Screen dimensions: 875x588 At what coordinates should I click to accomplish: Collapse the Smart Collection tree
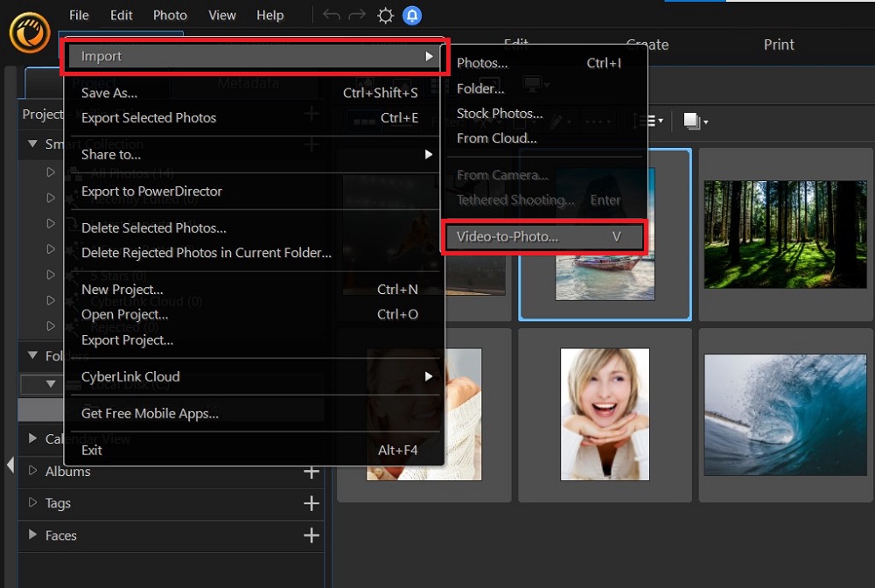click(33, 144)
